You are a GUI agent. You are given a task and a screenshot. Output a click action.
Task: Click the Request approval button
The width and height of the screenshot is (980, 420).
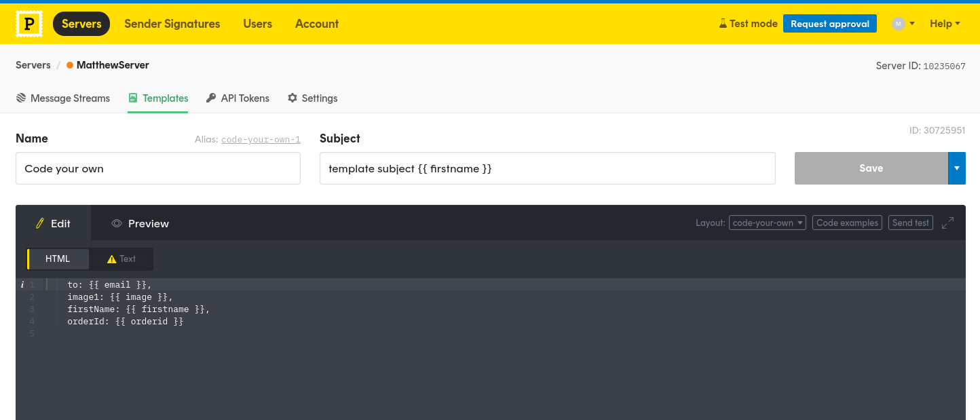[829, 23]
